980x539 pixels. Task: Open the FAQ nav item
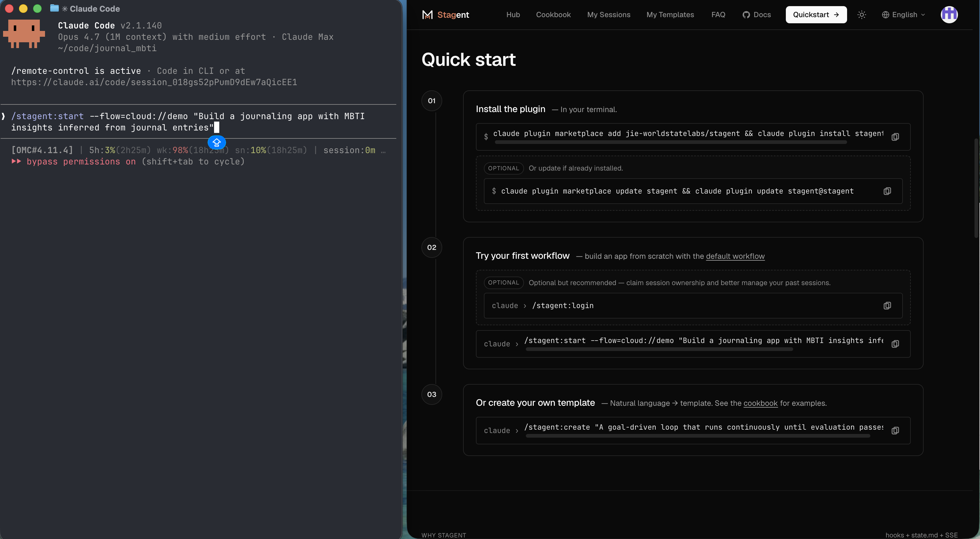(x=718, y=15)
